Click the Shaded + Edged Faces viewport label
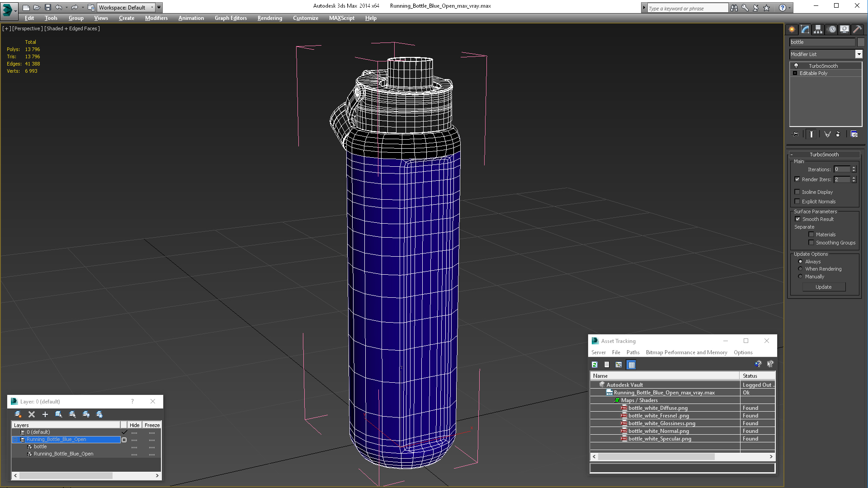 coord(72,28)
